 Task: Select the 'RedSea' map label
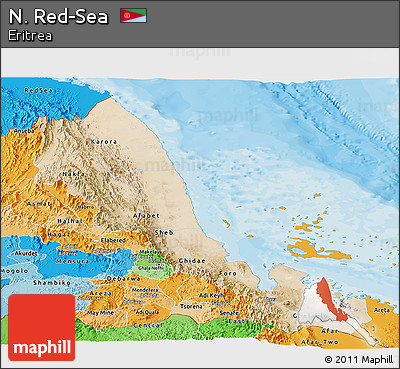tap(38, 90)
